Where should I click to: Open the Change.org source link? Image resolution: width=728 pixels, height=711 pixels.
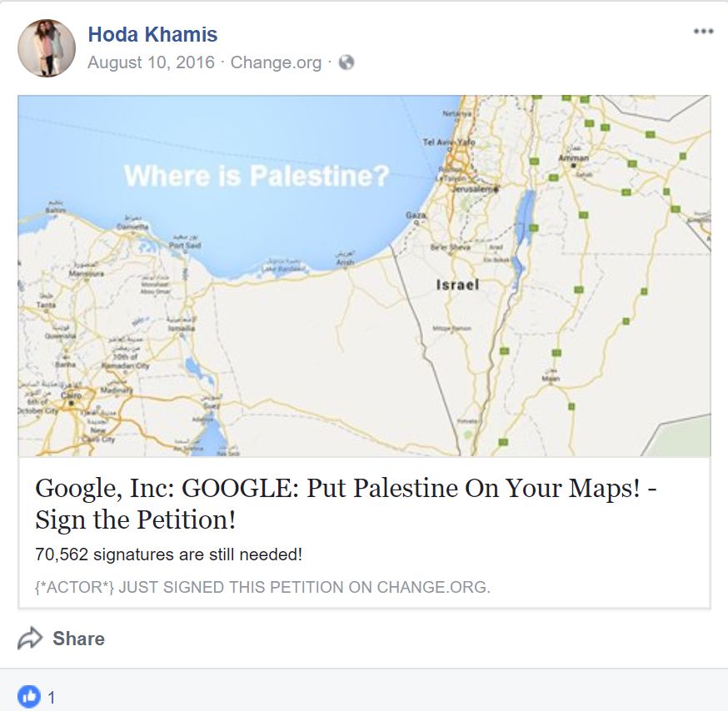click(276, 62)
